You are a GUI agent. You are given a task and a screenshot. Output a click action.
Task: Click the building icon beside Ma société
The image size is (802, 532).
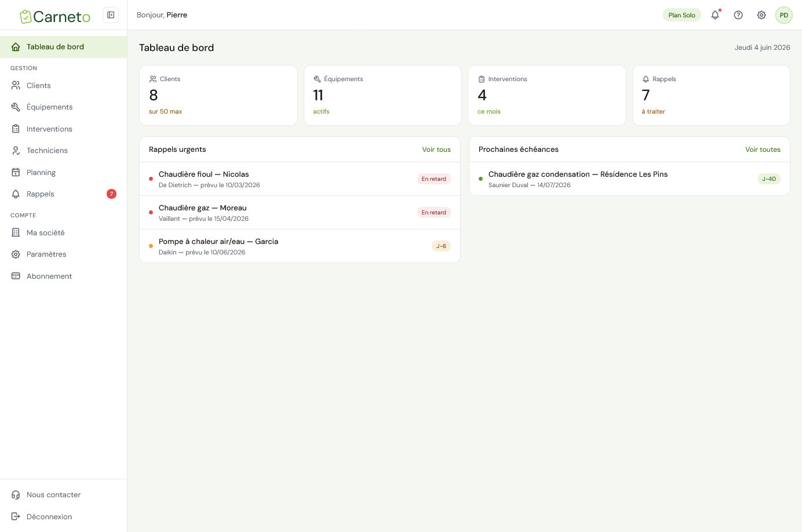[16, 232]
